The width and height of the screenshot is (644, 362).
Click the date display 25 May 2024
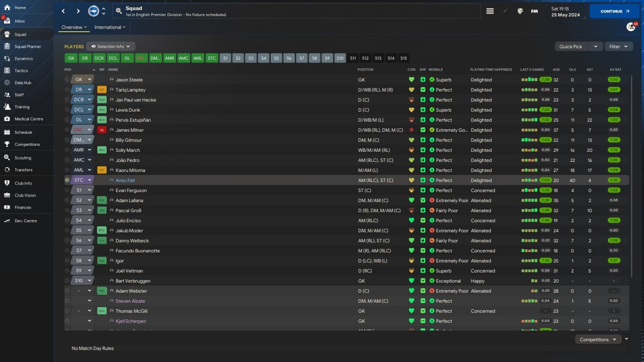click(x=566, y=15)
